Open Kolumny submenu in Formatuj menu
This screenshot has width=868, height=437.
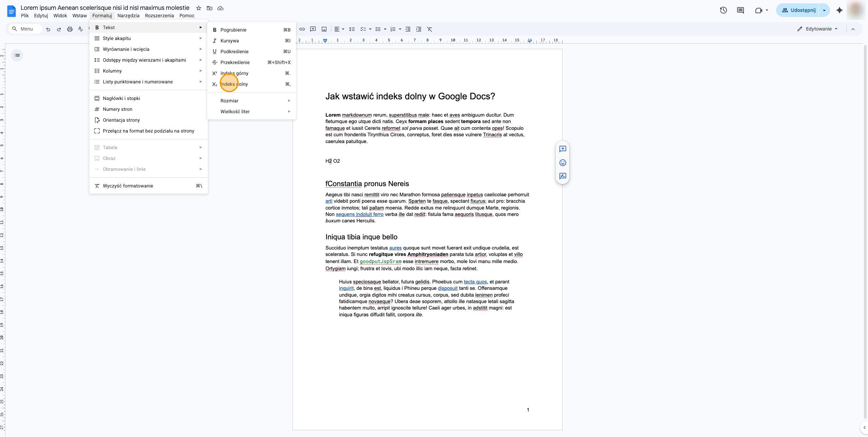point(149,71)
